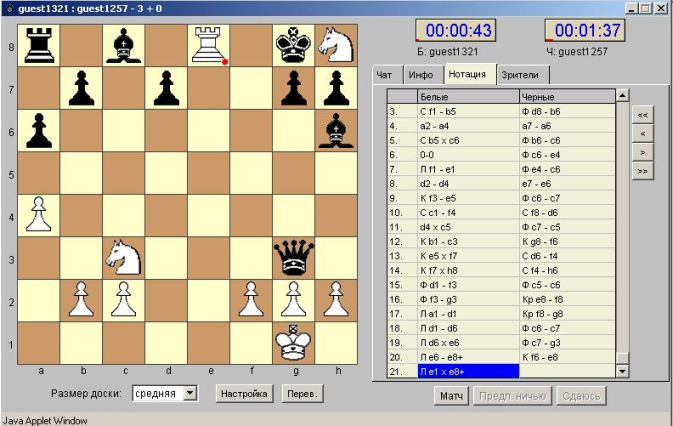
Task: Open the Инфо tab
Action: point(419,75)
